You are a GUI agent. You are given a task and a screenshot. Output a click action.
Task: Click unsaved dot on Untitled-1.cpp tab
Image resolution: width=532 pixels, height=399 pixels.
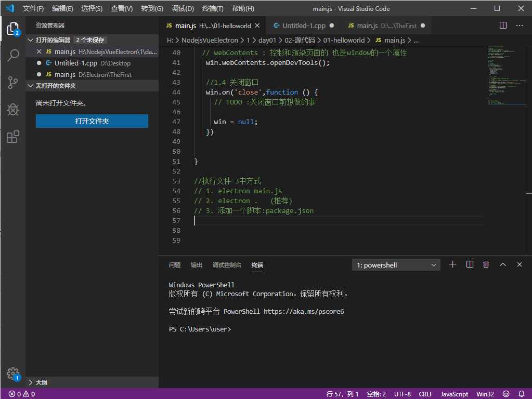331,25
